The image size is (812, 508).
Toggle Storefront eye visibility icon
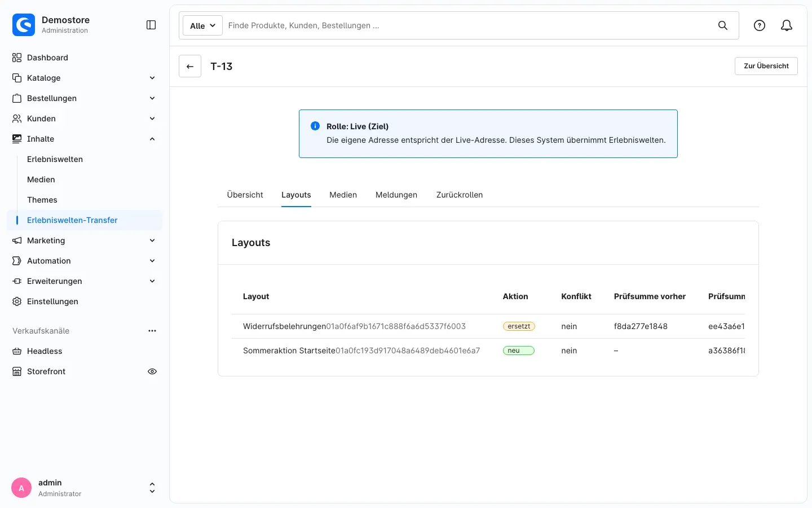coord(152,371)
